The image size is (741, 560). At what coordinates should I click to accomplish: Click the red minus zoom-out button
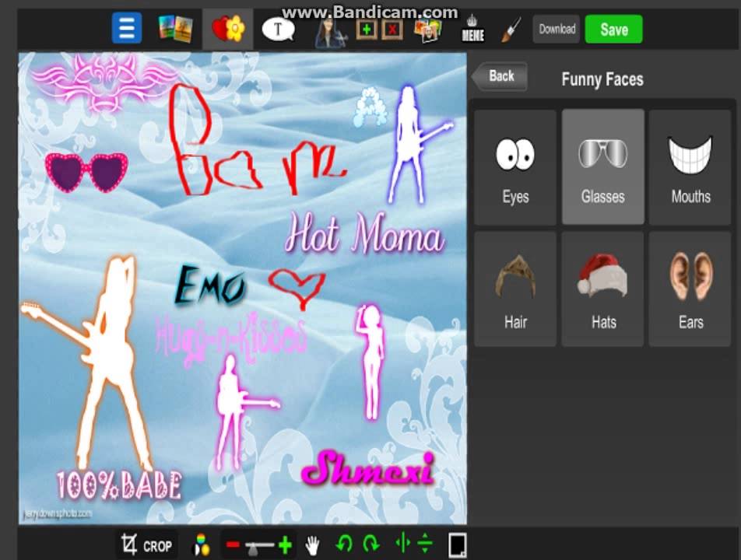(233, 545)
